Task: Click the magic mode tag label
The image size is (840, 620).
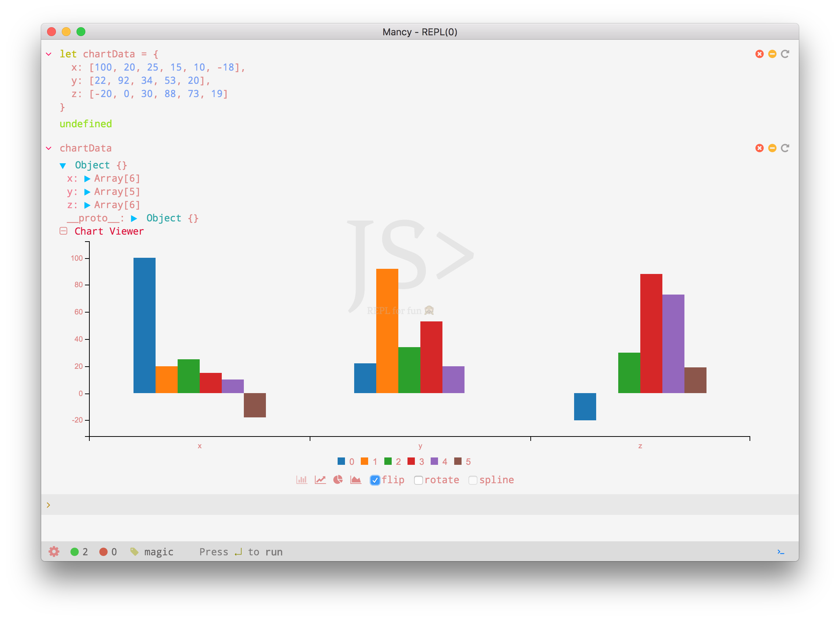Action: tap(159, 552)
